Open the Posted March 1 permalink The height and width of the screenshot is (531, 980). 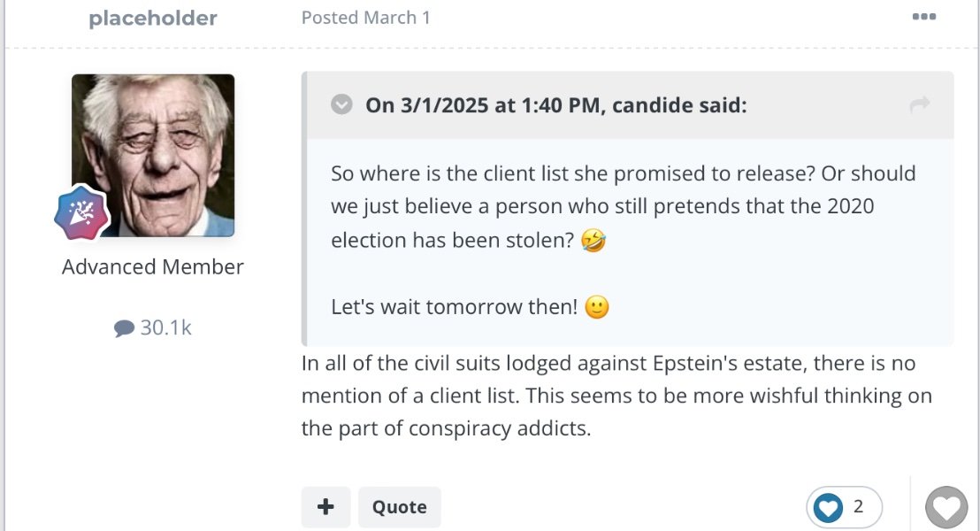click(365, 18)
